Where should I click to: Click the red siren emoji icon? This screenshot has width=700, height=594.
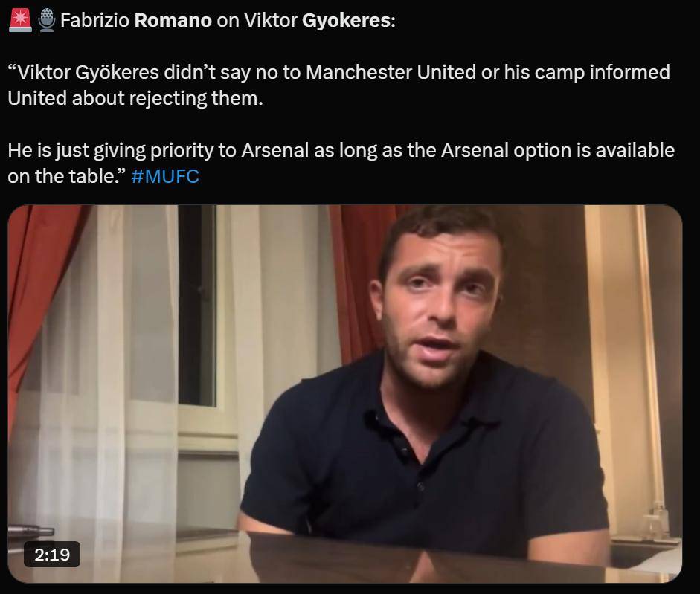(20, 20)
